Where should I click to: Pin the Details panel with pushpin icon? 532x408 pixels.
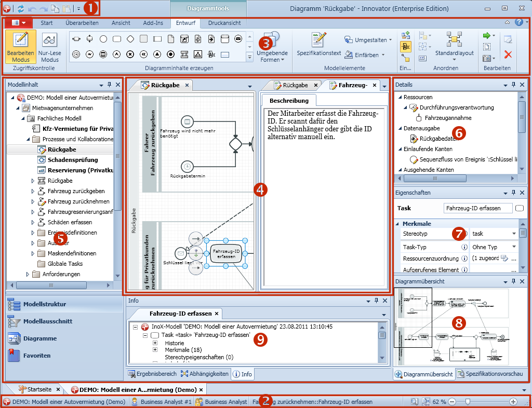click(514, 85)
